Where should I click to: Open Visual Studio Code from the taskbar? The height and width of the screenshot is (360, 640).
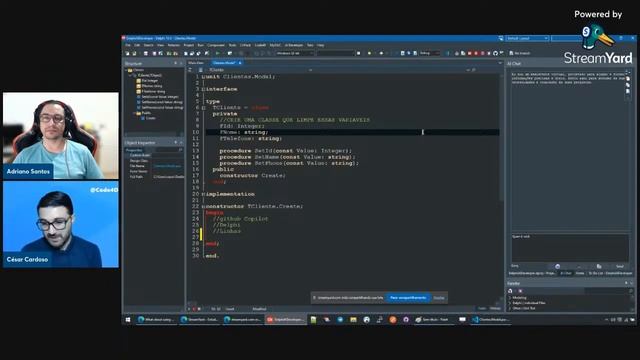(491, 320)
